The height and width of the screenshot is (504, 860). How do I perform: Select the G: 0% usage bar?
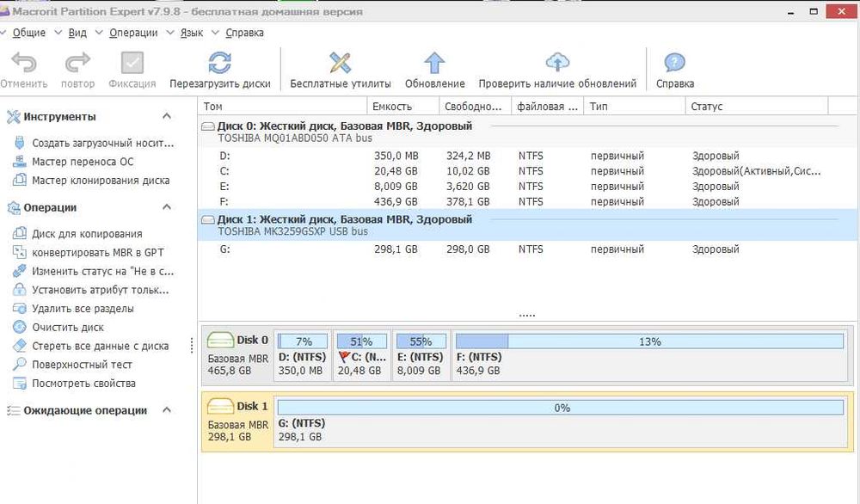tap(561, 408)
